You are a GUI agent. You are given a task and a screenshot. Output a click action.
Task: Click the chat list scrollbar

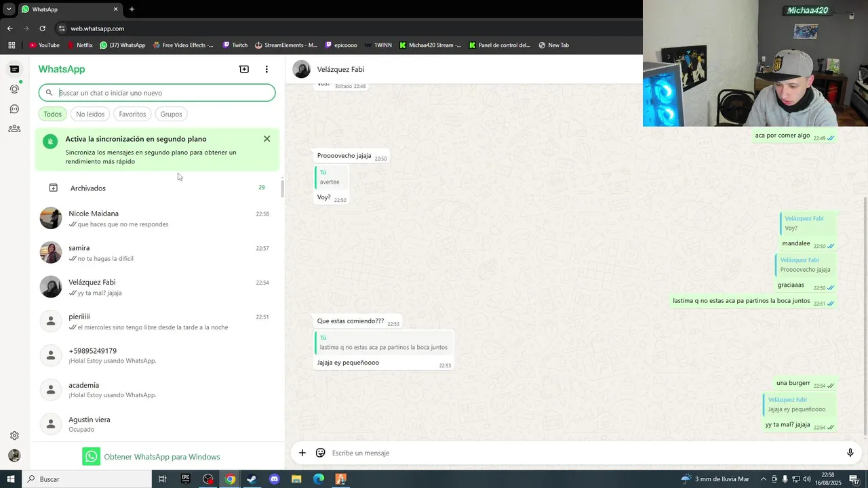(x=282, y=188)
